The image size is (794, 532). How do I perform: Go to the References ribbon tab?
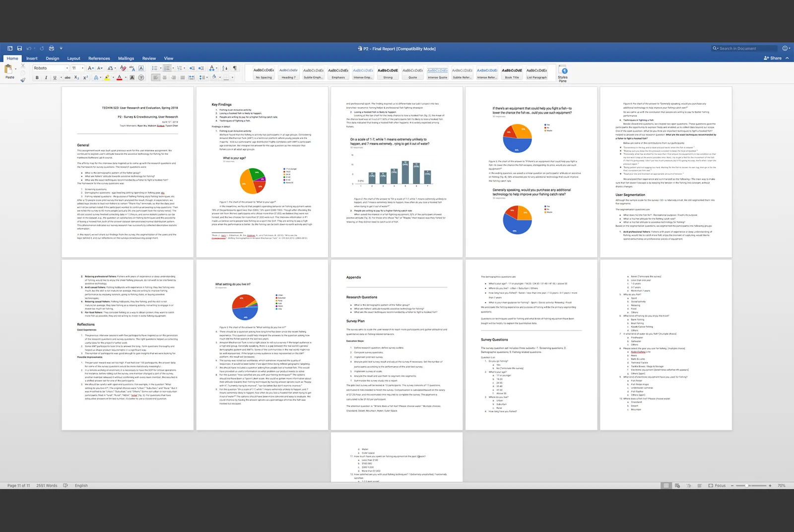point(99,59)
